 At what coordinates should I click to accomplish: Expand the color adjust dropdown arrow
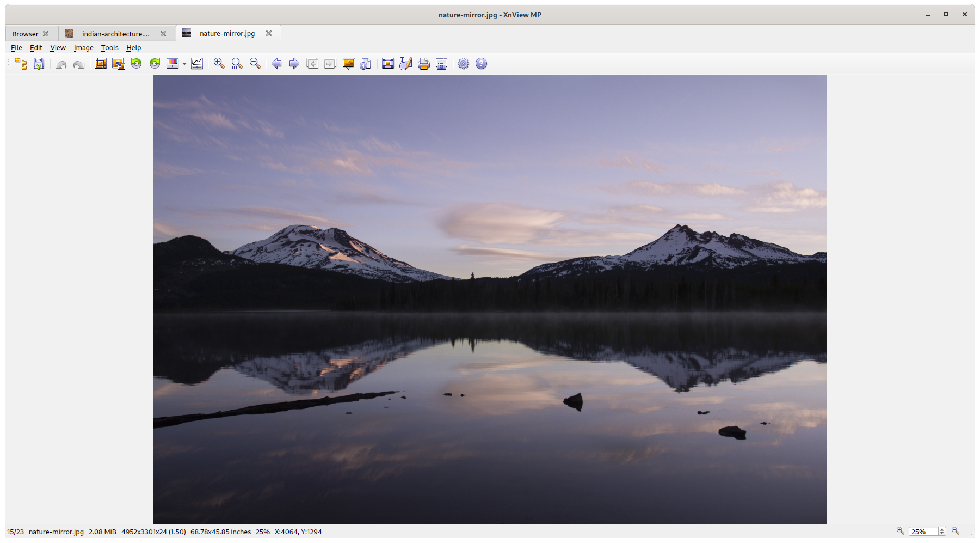tap(184, 64)
